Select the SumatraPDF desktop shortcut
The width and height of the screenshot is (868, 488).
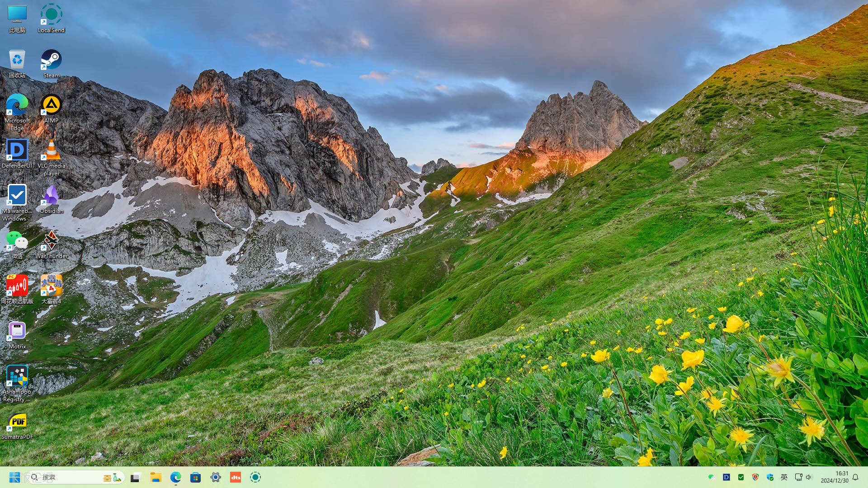point(17,426)
